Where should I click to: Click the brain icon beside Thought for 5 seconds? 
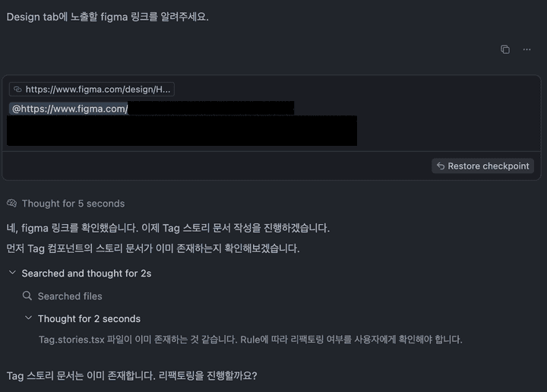(11, 204)
